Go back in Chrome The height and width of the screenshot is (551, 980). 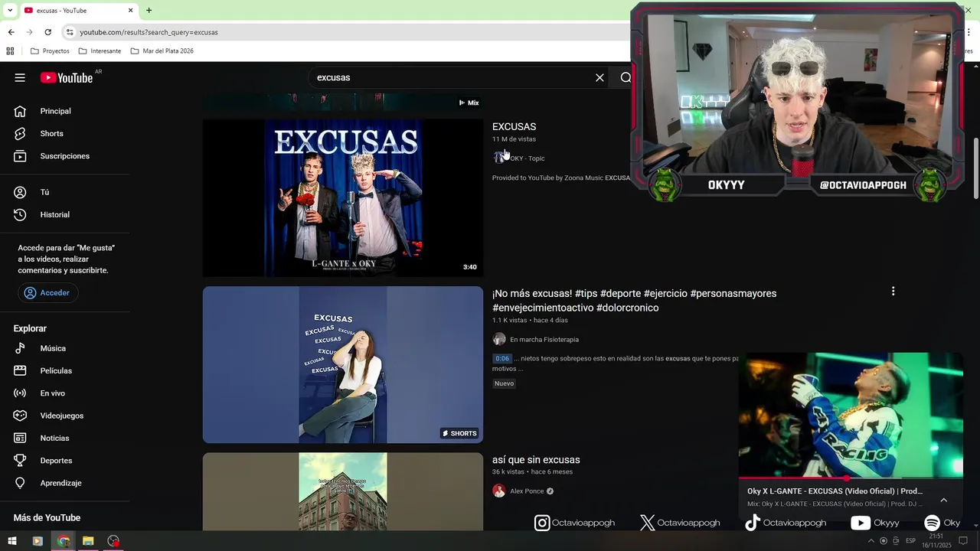[11, 32]
